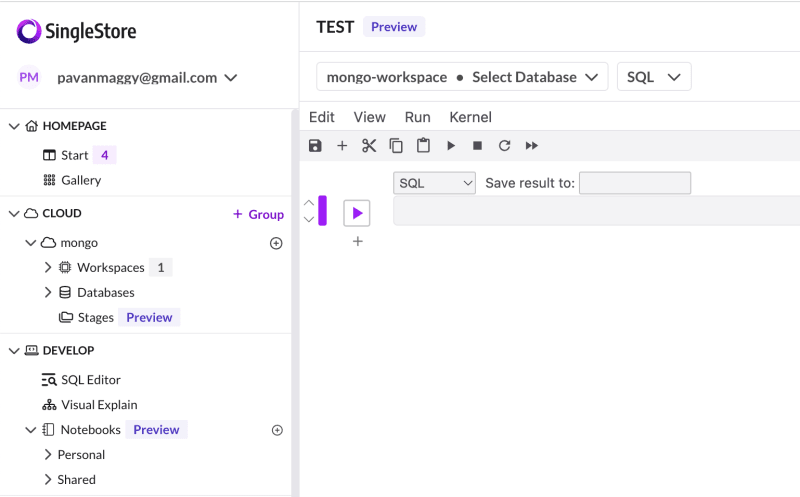This screenshot has height=497, width=800.
Task: Click the Preview badge next to Stages
Action: click(x=149, y=317)
